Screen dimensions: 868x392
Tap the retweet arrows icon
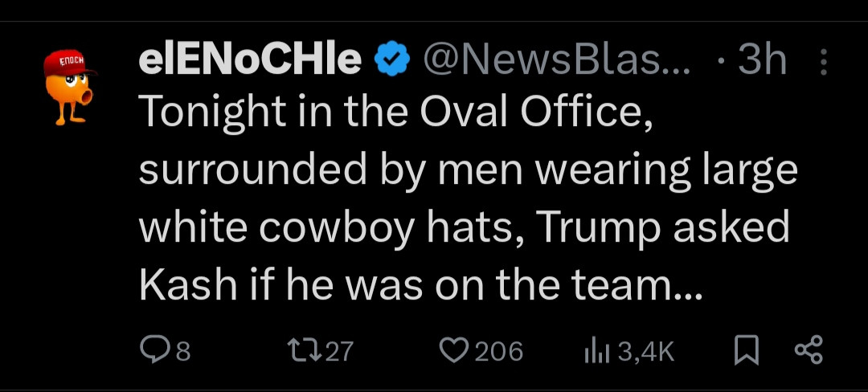(x=304, y=350)
